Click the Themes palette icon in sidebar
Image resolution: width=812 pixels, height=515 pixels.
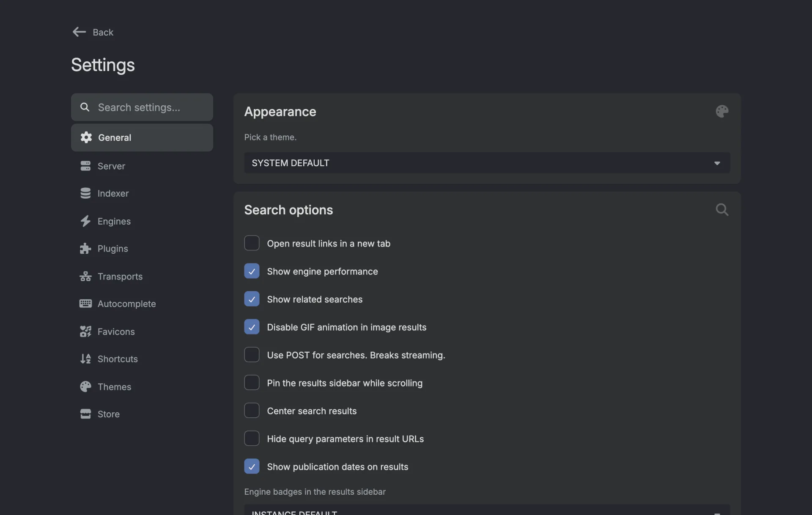(x=85, y=386)
